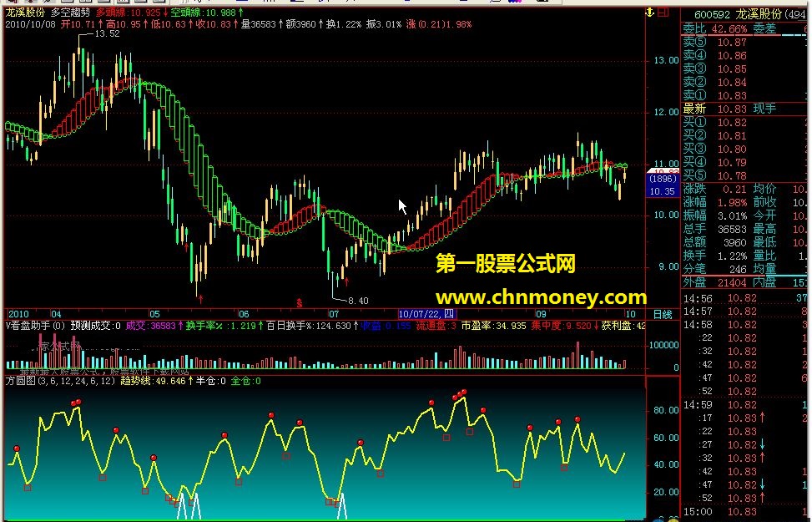The height and width of the screenshot is (522, 812).
Task: Select the 14:56 tick trade row
Action: click(x=744, y=298)
